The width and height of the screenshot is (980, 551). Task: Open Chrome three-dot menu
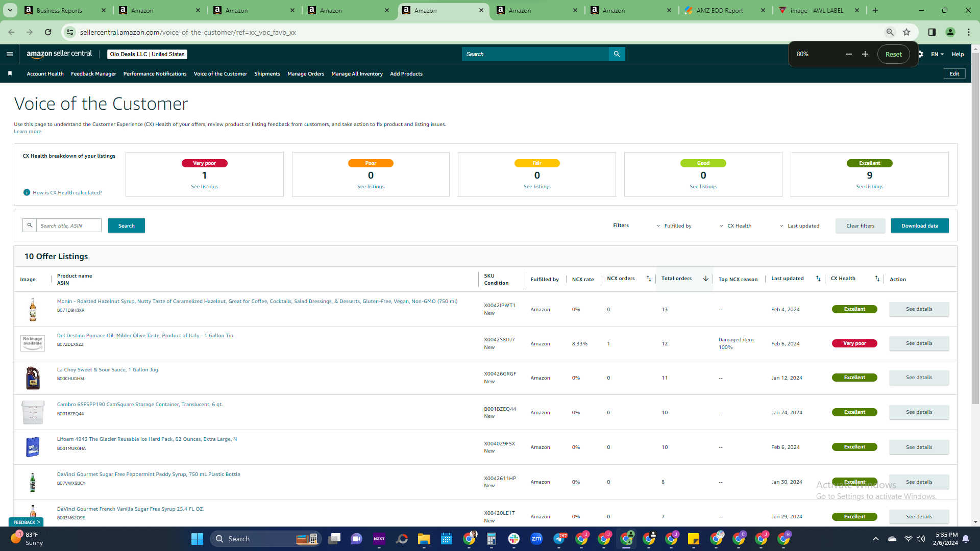pos(969,32)
